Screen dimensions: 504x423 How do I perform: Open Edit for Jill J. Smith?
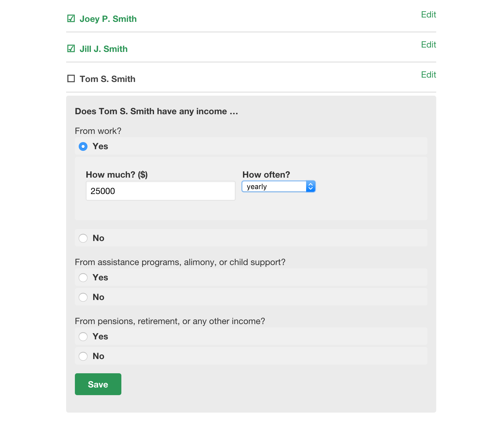(x=428, y=45)
